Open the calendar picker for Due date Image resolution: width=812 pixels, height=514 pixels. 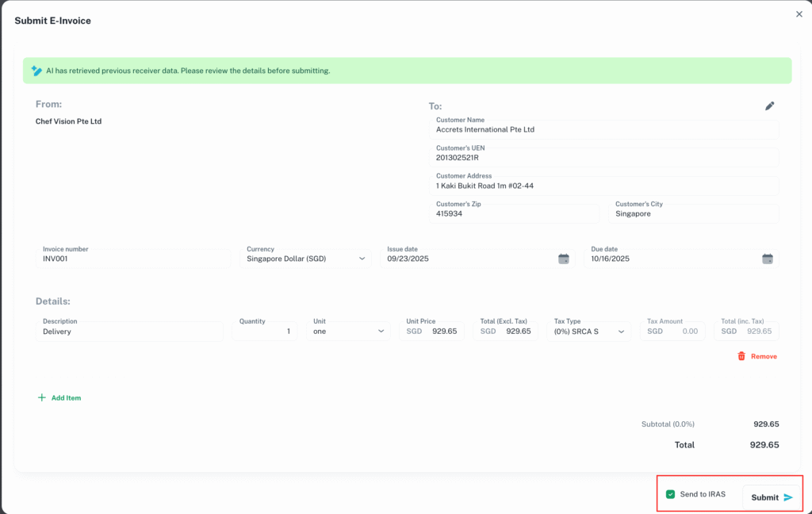[767, 258]
